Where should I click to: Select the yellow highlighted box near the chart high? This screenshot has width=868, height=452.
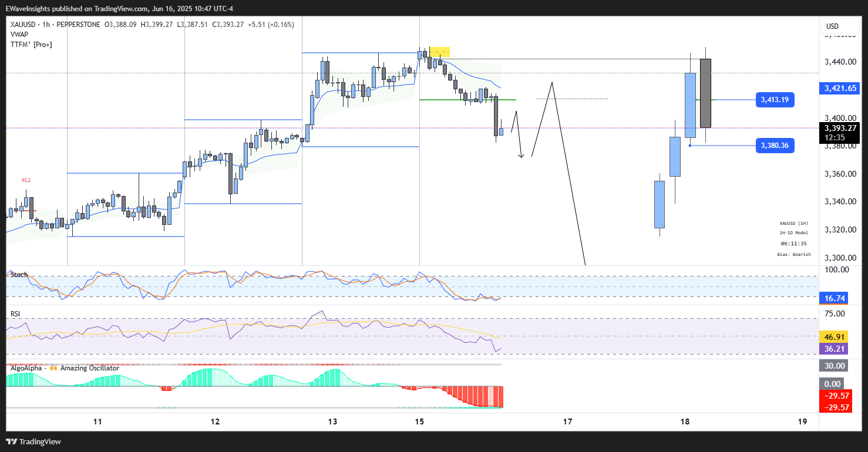pos(440,52)
